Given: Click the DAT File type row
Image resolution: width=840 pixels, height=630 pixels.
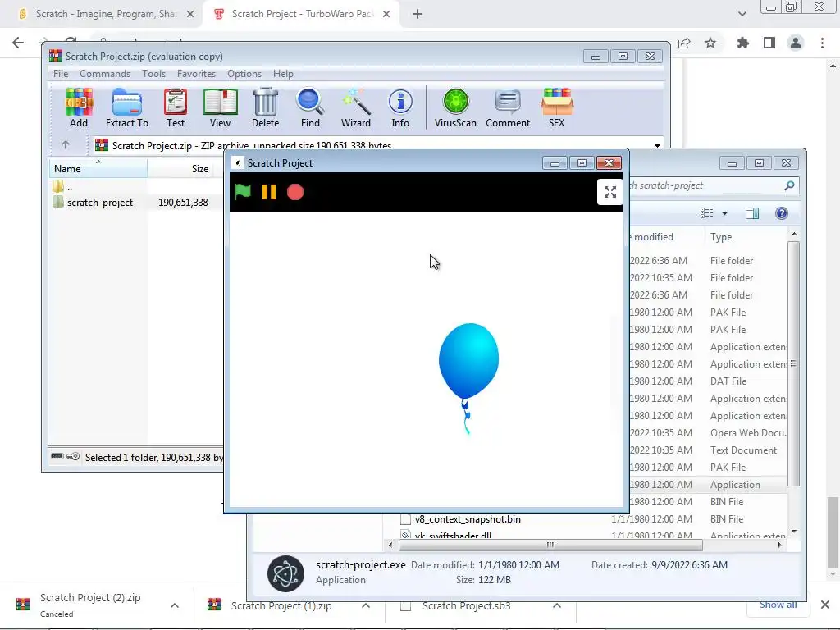Looking at the screenshot, I should tap(728, 381).
